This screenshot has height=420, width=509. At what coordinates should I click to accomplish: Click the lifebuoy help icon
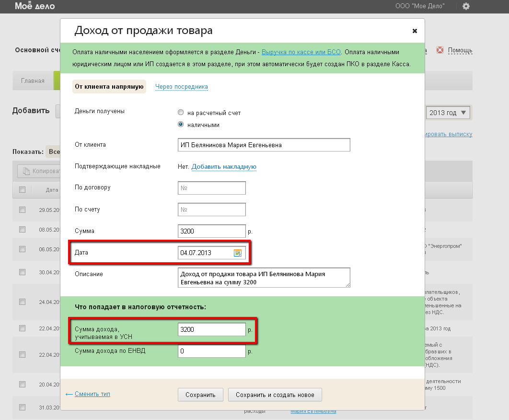click(x=440, y=50)
